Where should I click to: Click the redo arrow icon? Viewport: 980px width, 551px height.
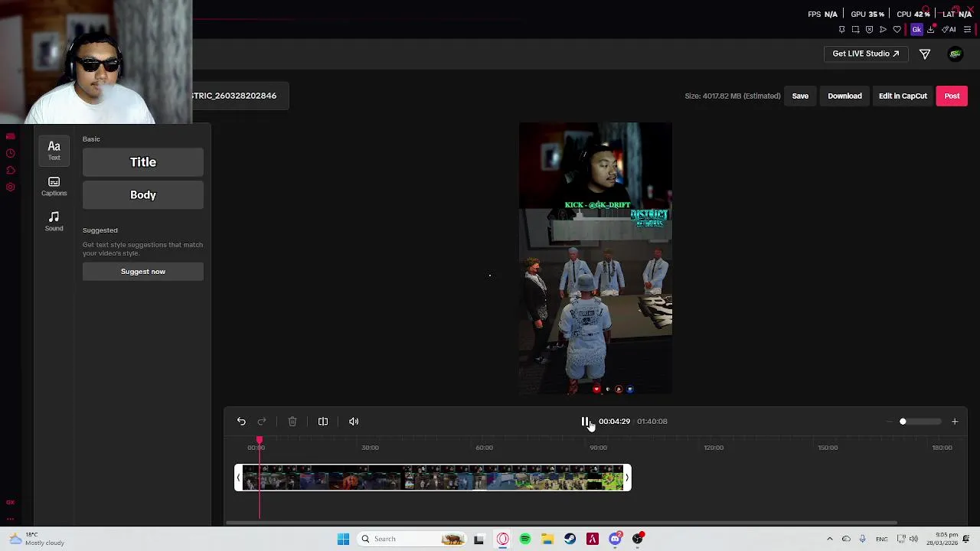262,422
